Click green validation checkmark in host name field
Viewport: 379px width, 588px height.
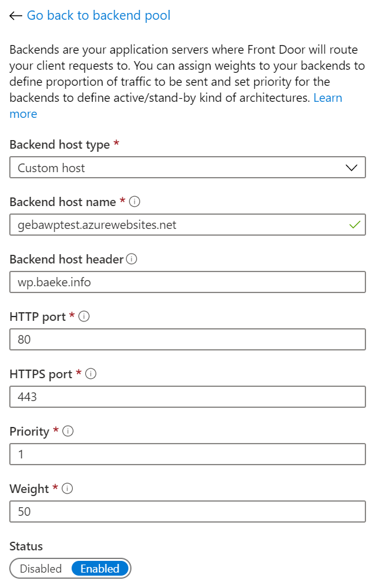pos(354,225)
